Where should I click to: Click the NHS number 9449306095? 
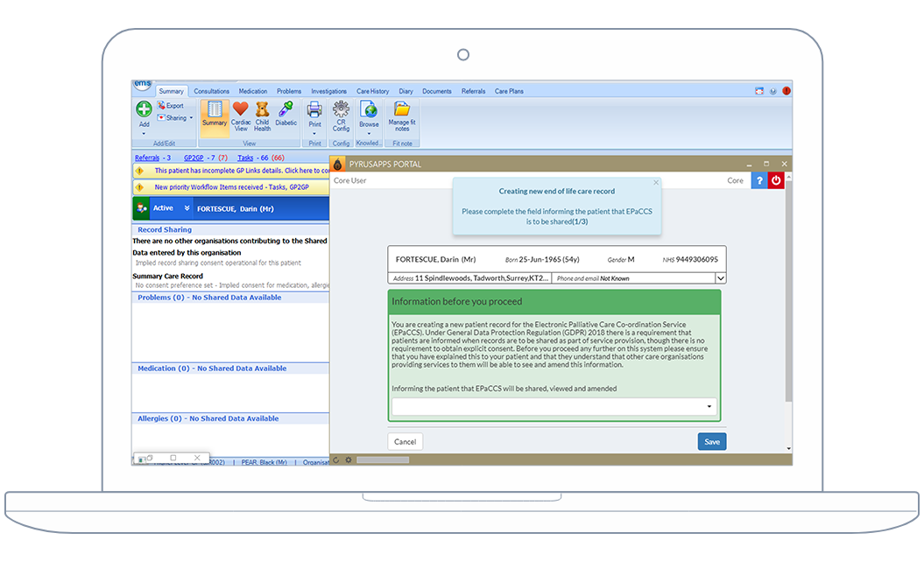coord(696,260)
